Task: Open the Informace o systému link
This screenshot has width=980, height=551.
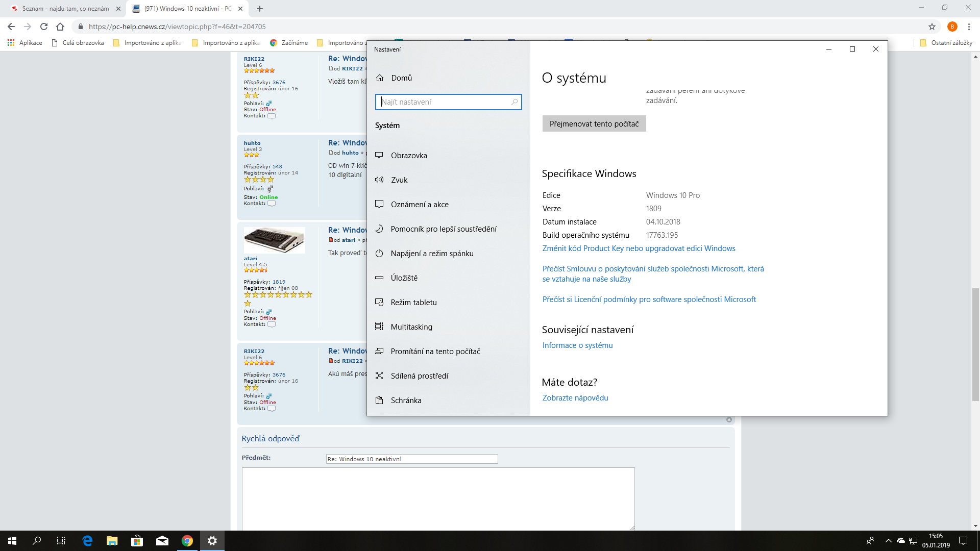Action: tap(577, 345)
